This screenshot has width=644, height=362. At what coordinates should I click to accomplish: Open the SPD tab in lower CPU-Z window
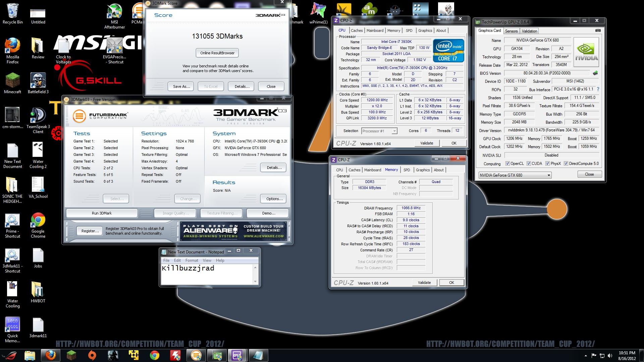tap(407, 170)
